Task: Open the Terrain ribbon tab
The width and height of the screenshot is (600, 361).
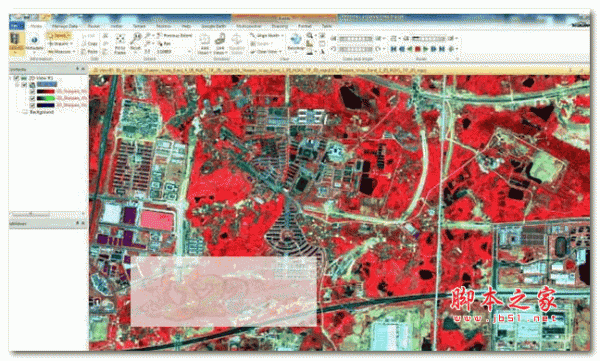Action: coord(139,26)
